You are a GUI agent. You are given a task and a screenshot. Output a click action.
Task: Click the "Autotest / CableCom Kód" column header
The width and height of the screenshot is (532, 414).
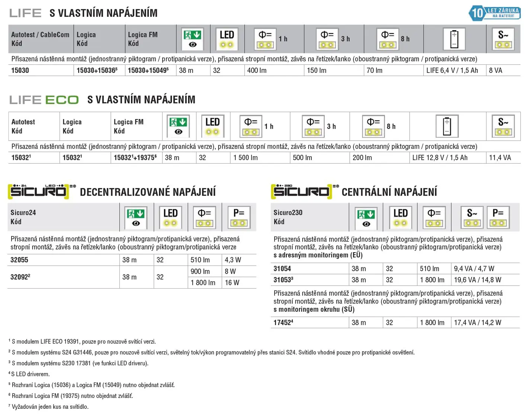pos(41,39)
